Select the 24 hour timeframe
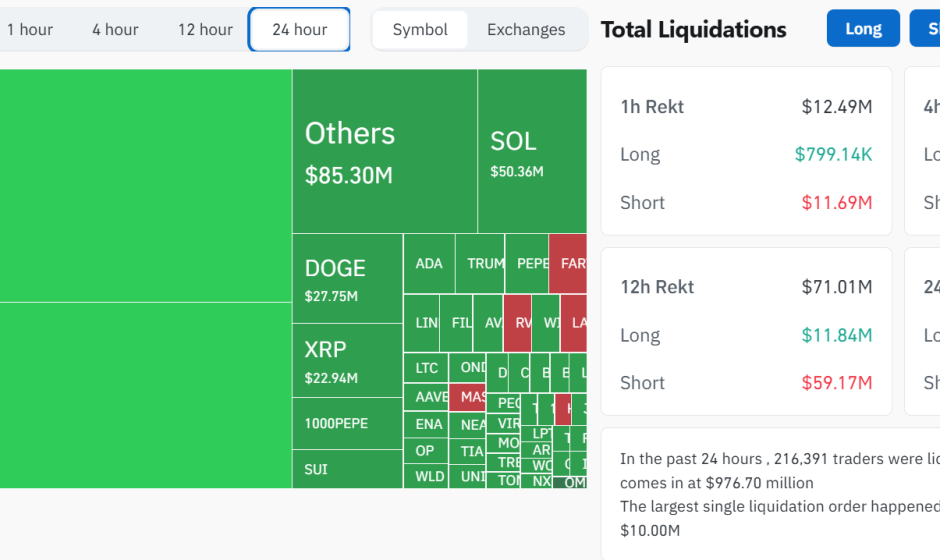Image resolution: width=940 pixels, height=560 pixels. (x=299, y=29)
